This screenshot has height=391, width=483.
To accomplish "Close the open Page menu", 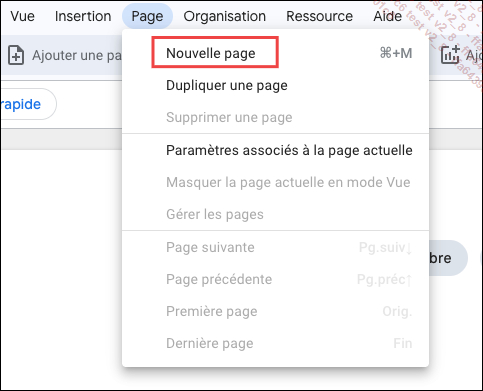I will point(147,16).
